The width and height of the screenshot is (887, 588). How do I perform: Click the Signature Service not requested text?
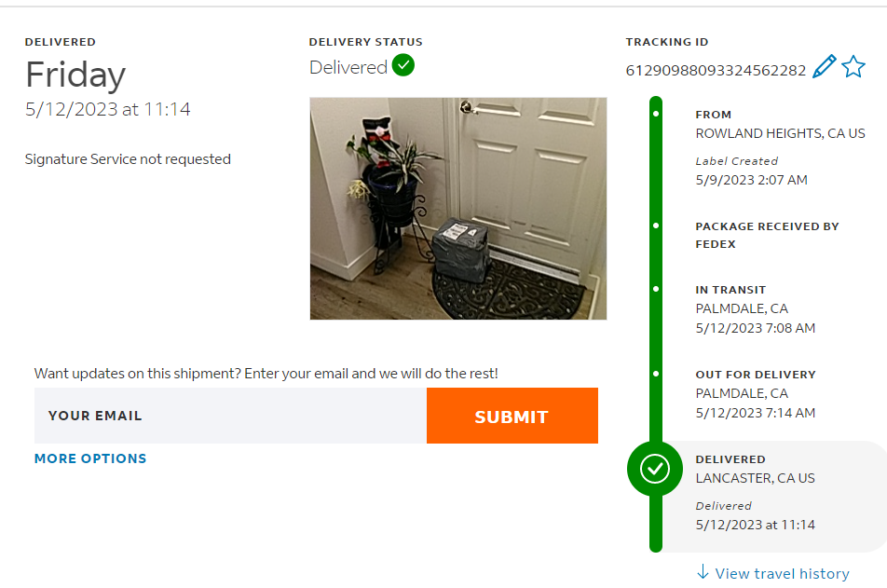128,159
